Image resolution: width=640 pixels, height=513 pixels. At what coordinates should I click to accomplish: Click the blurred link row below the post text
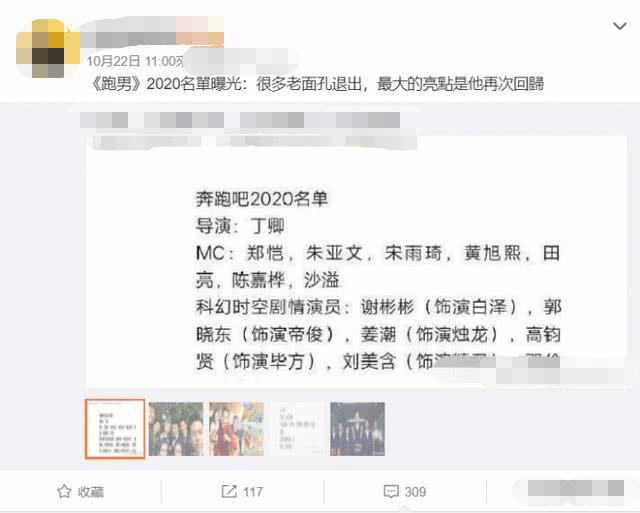click(x=240, y=120)
